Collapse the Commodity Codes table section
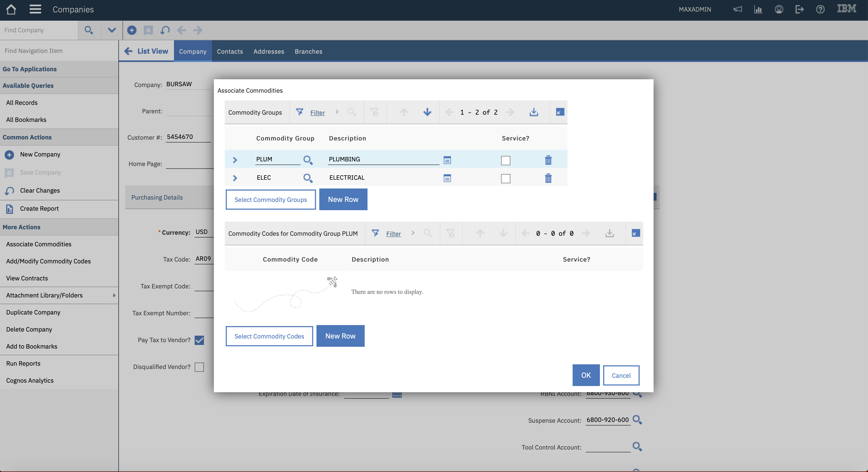Viewport: 868px width, 472px height. 636,233
